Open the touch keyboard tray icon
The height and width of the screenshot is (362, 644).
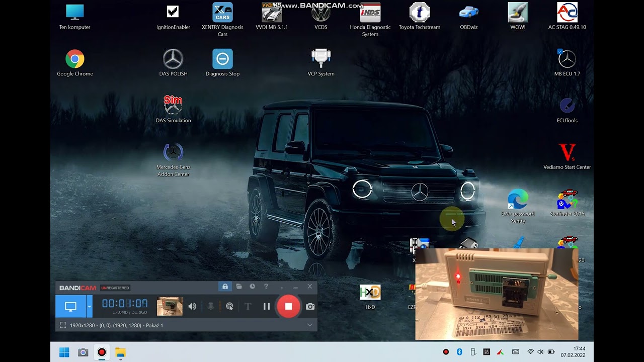[516, 352]
